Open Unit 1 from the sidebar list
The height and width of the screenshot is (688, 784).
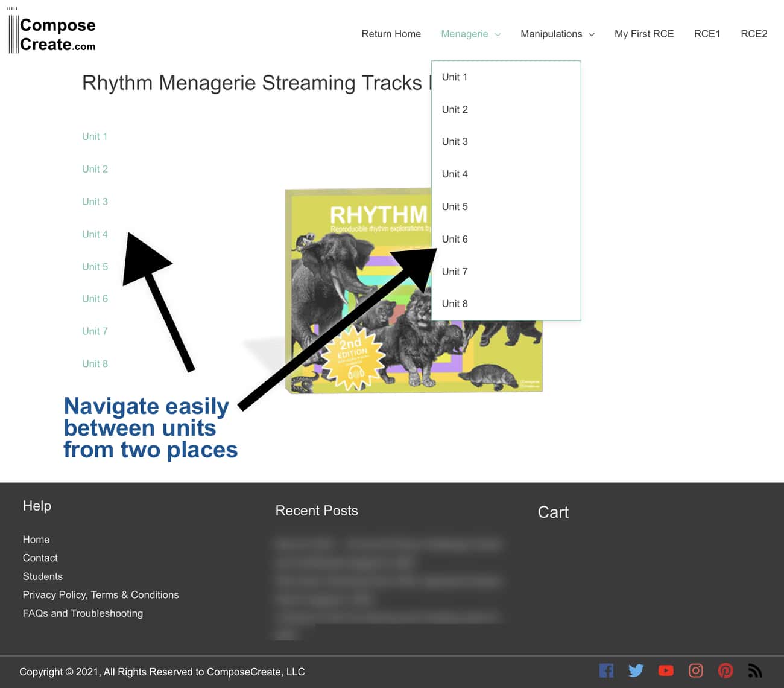(94, 136)
